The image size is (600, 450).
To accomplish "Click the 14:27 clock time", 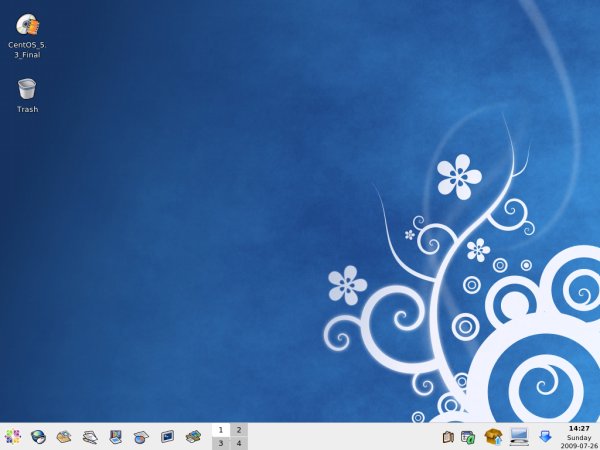I will point(579,428).
